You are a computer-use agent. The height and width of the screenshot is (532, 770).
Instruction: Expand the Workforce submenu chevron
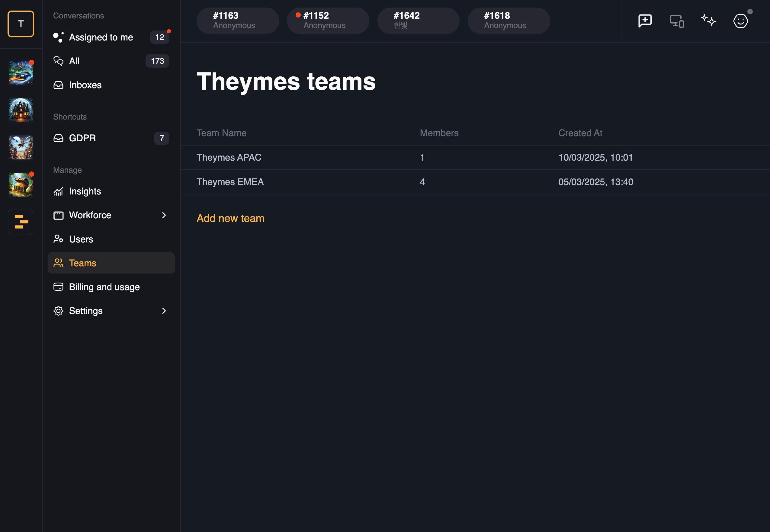(164, 215)
